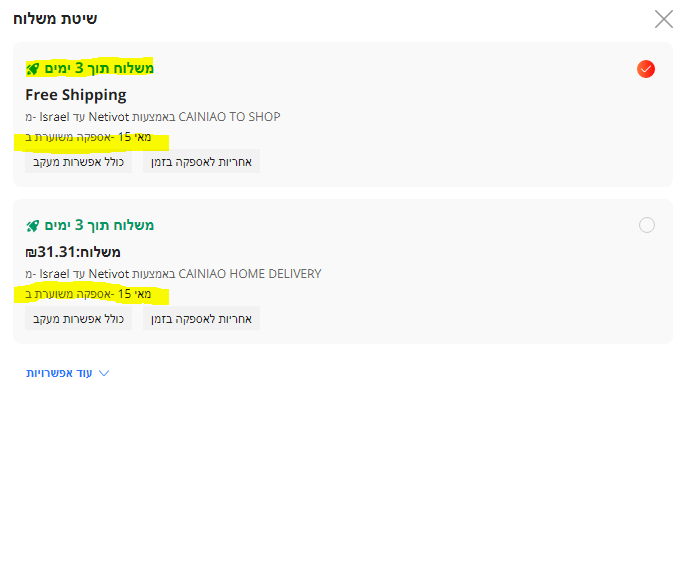Open the עוד אפשרויות link text
This screenshot has height=564, width=680.
click(60, 373)
